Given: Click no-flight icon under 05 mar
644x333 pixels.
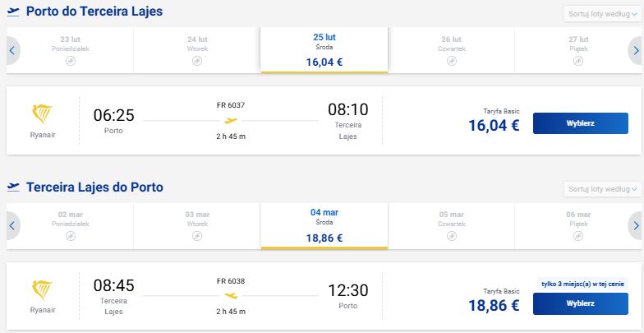Looking at the screenshot, I should [x=452, y=236].
